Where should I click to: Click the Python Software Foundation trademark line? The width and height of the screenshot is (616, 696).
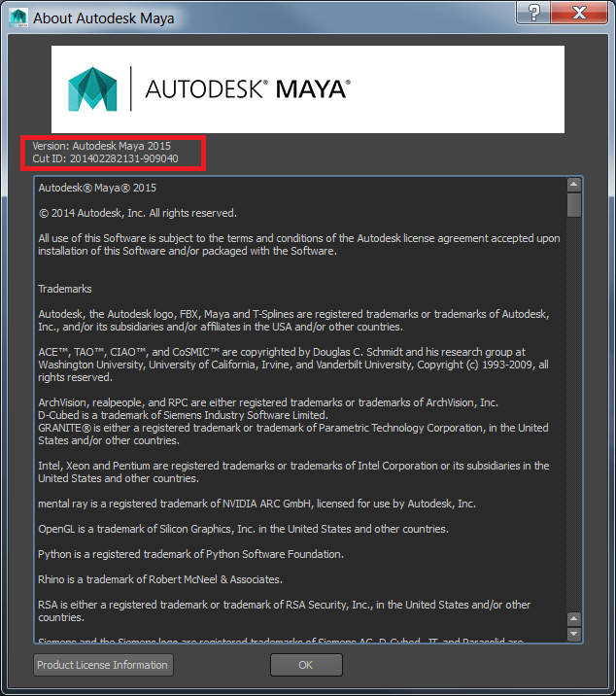tap(190, 554)
